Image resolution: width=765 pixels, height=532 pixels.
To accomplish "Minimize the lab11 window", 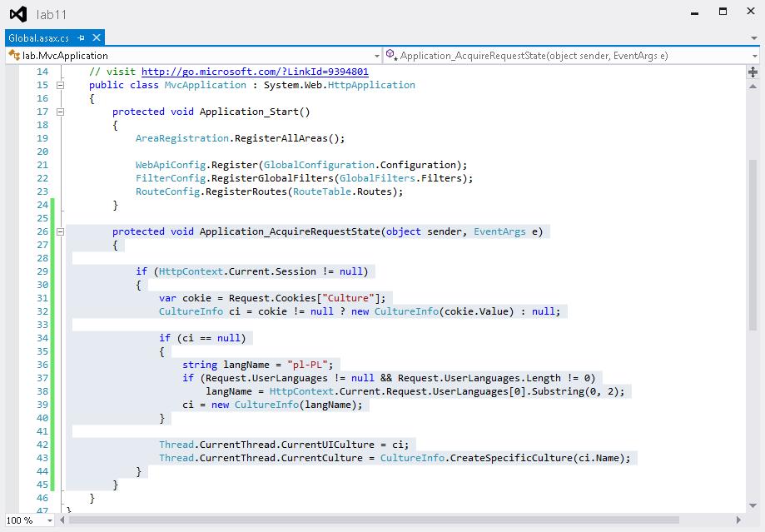I will pos(695,12).
